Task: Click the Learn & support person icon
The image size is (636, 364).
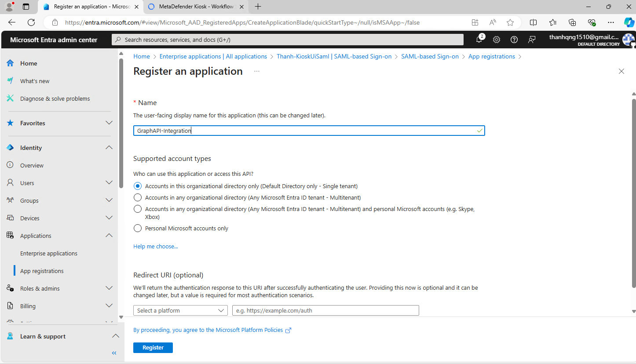Action: click(x=10, y=336)
